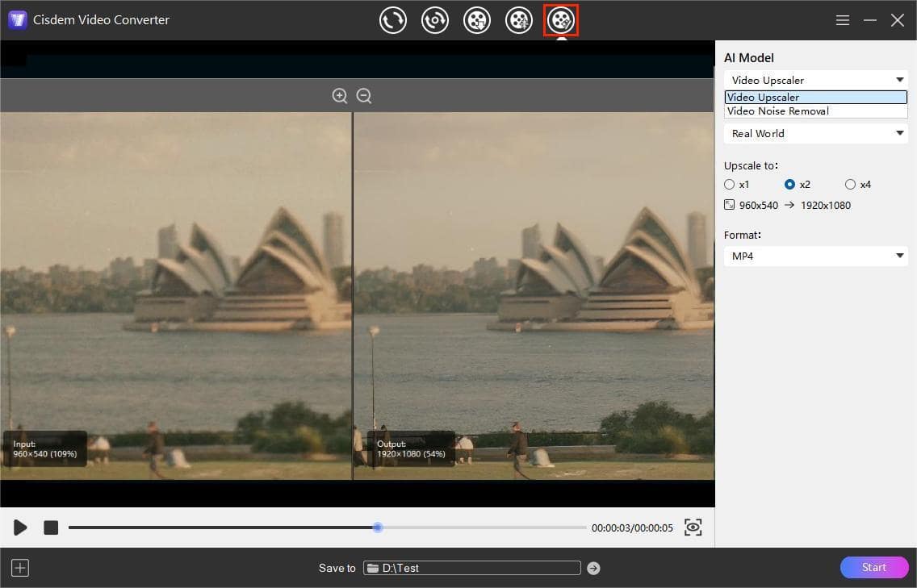Screen dimensions: 917x588
Task: Open the Real World model dropdown
Action: [815, 133]
